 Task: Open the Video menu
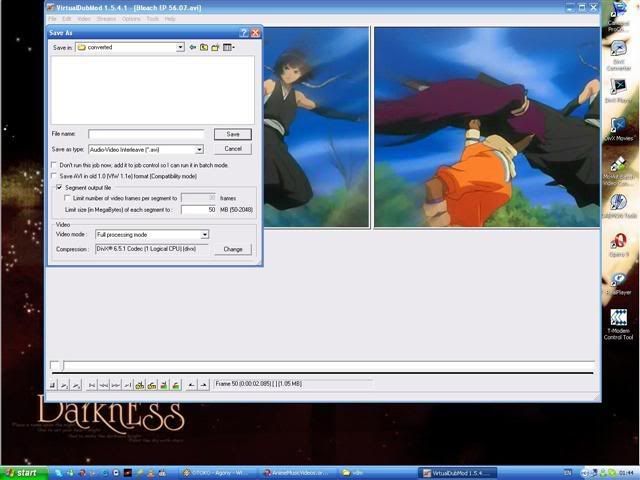pos(84,19)
